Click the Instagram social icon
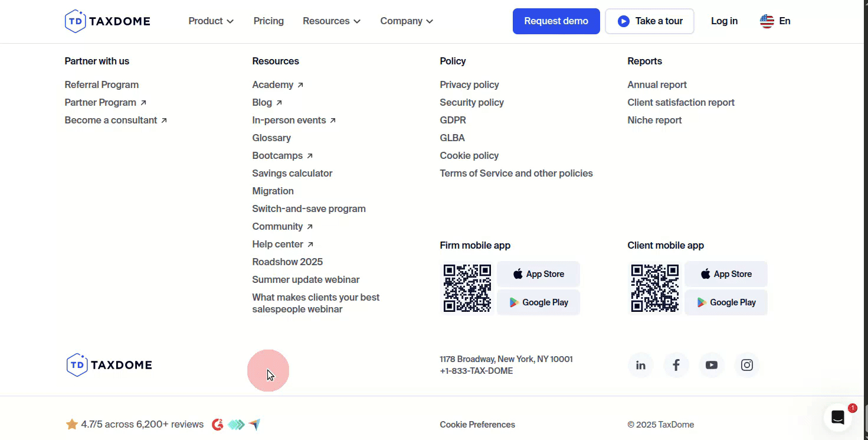This screenshot has height=440, width=868. pos(747,365)
